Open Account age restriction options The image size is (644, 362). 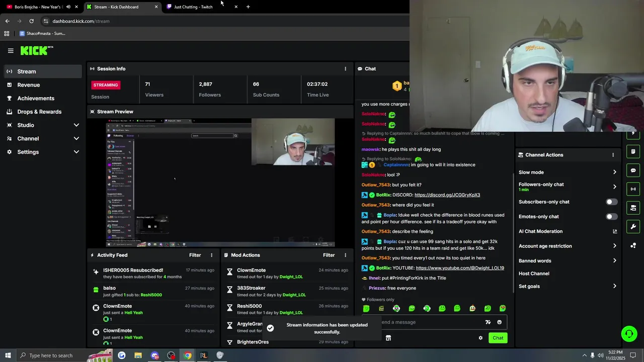[567, 246]
